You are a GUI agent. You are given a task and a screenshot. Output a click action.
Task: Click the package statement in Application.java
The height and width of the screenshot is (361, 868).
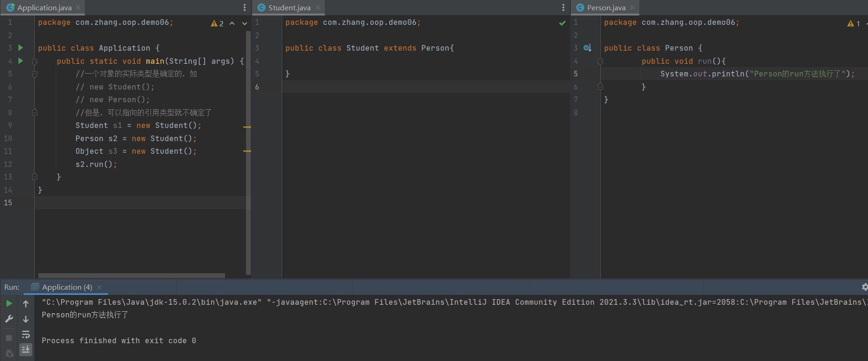[105, 23]
